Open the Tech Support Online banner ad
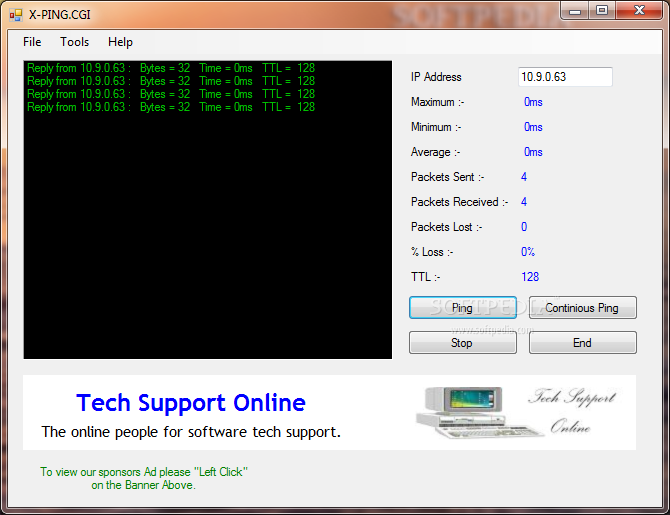 pos(329,412)
